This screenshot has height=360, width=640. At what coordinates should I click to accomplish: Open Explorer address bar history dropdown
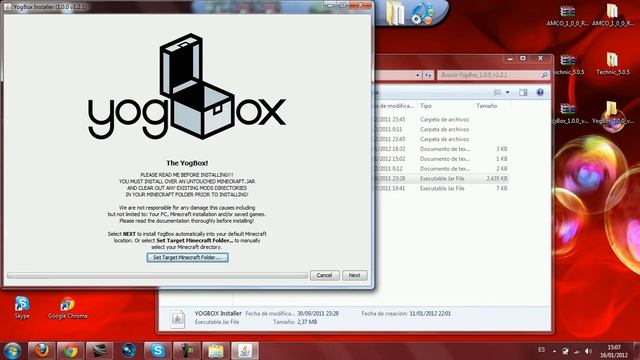(x=417, y=75)
